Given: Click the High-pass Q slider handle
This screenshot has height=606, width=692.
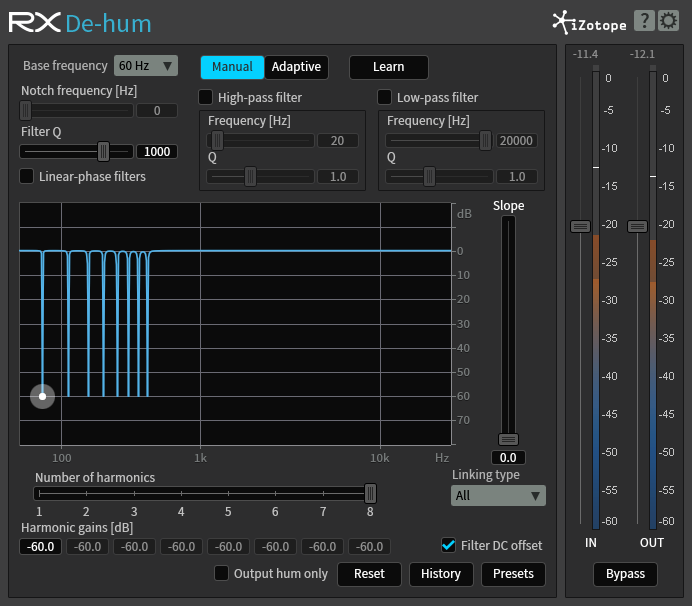Looking at the screenshot, I should [250, 177].
